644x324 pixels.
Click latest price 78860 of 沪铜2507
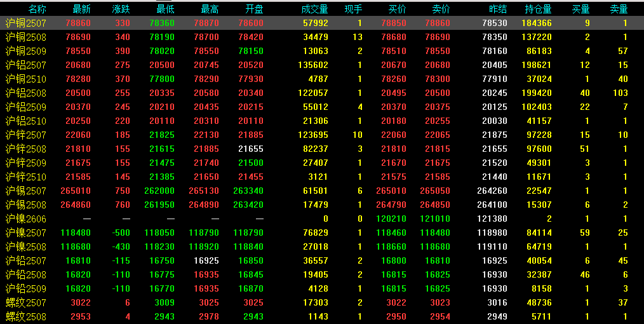pyautogui.click(x=78, y=24)
